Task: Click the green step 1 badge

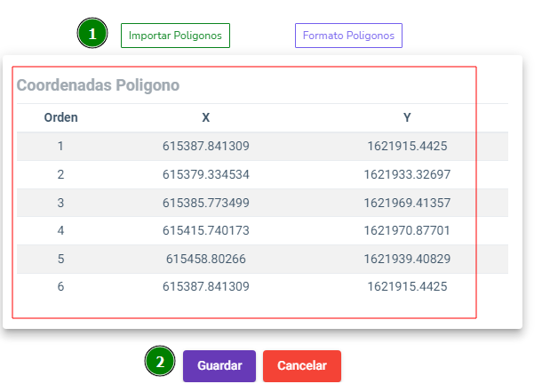Action: (x=92, y=33)
